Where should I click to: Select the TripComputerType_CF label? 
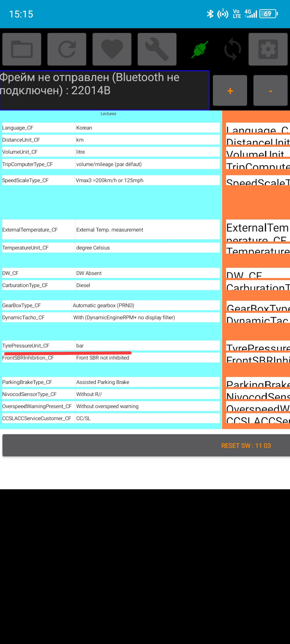click(x=28, y=164)
